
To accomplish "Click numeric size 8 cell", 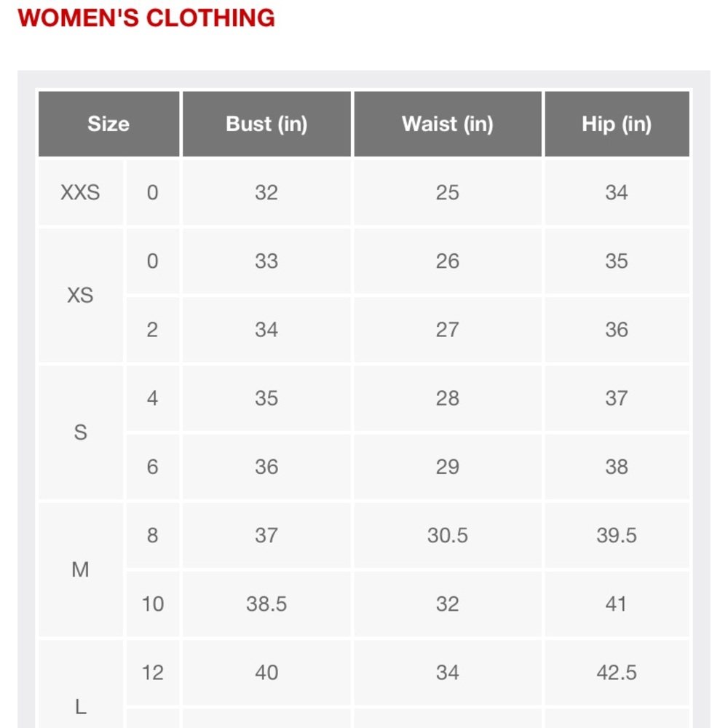I will pos(152,535).
